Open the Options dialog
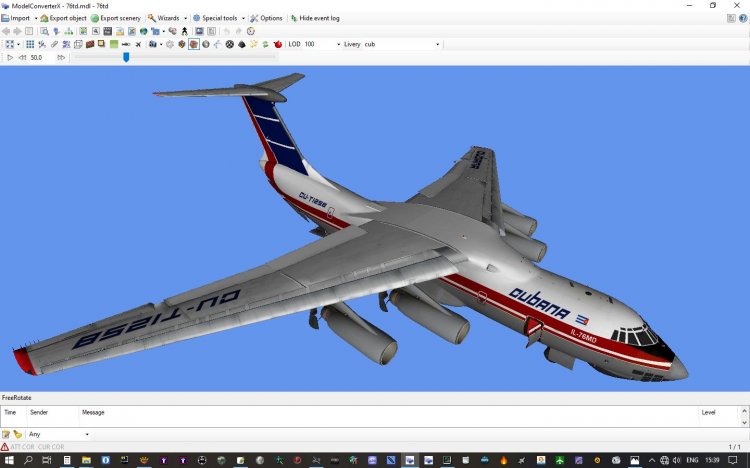 point(266,18)
